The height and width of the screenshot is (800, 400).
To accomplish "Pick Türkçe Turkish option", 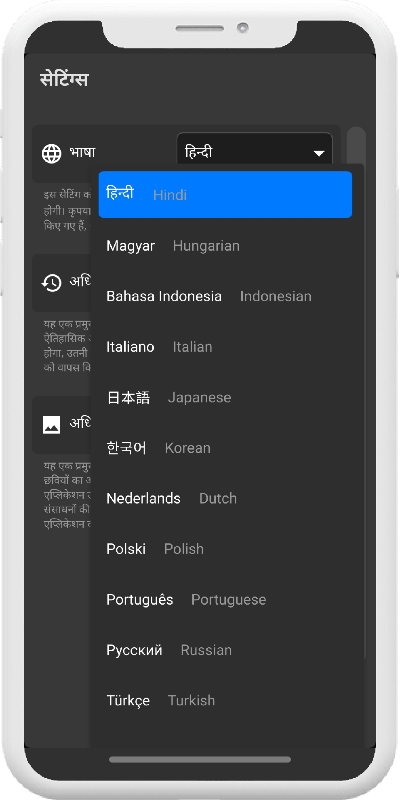I will [x=225, y=700].
